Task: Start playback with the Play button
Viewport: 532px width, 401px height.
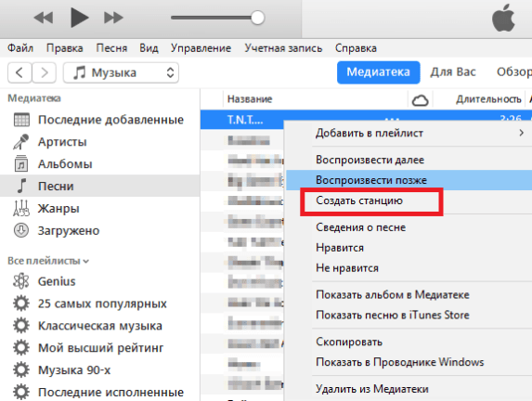Action: 80,18
